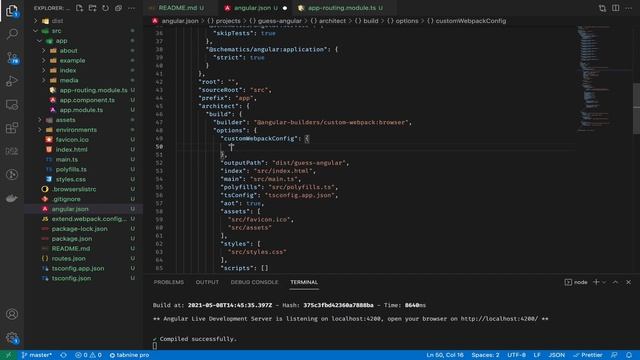Image resolution: width=640 pixels, height=360 pixels.
Task: Open Explorer more actions menu
Action: [131, 8]
